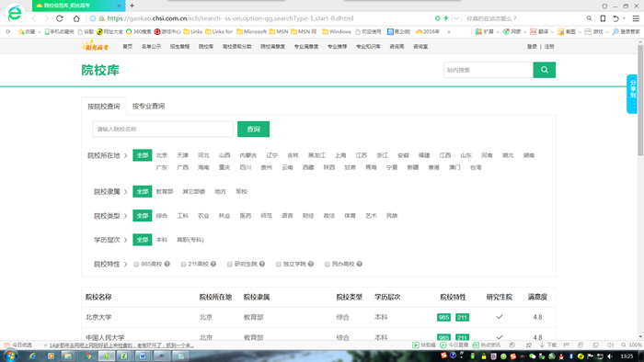The width and height of the screenshot is (644, 362).
Task: Click the Chrome icon in taskbar
Action: (88, 356)
